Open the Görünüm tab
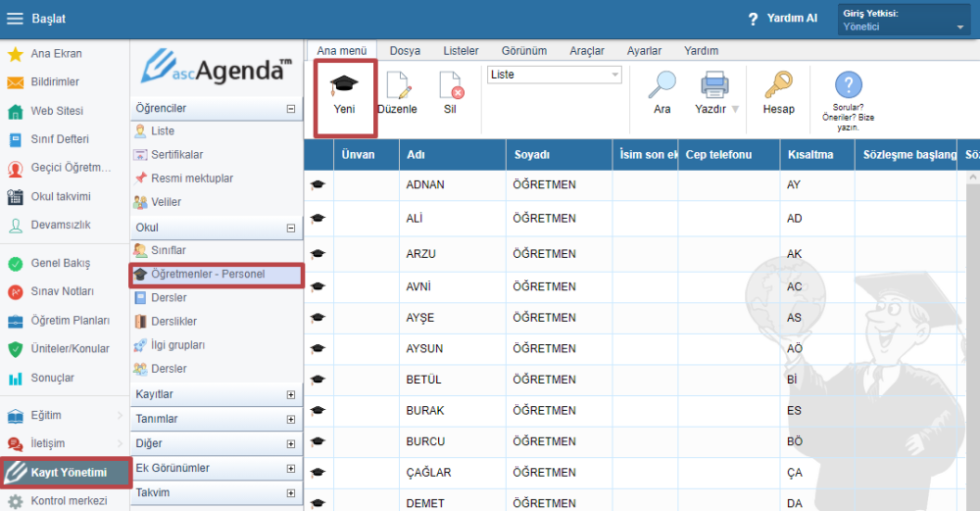Screen dimensions: 980x511 click(523, 51)
